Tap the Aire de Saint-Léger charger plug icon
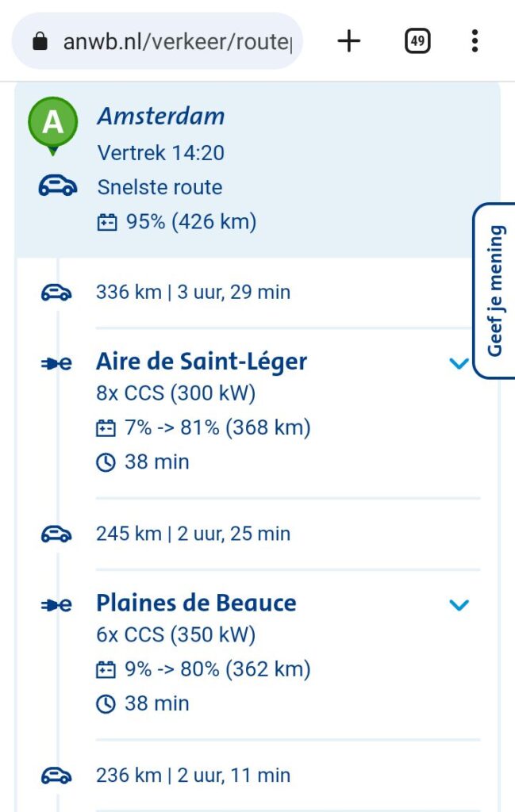Viewport: 515px width, 812px height. click(56, 363)
